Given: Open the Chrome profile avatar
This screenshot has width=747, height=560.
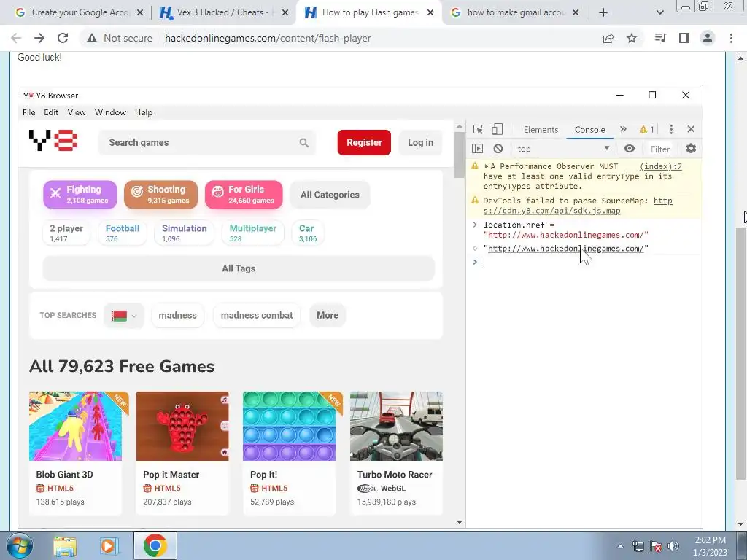Looking at the screenshot, I should click(708, 38).
